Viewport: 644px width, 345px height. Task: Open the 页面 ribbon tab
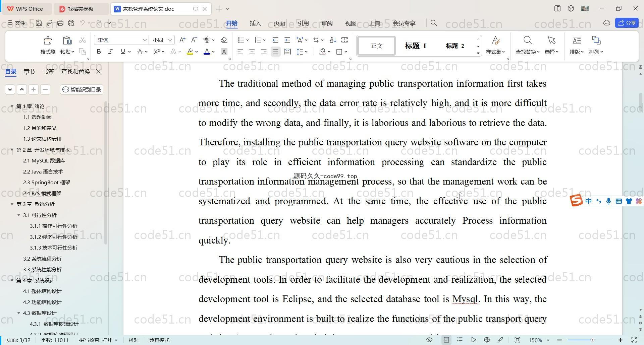click(279, 23)
